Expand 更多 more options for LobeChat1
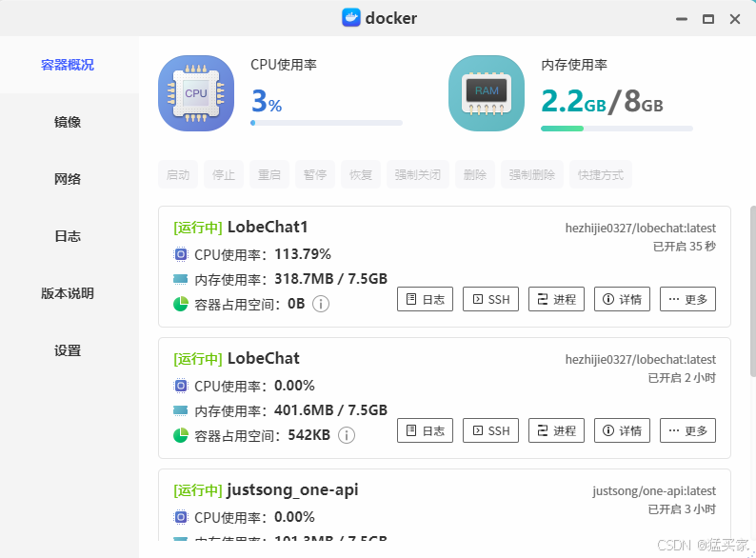The image size is (756, 558). click(x=687, y=299)
